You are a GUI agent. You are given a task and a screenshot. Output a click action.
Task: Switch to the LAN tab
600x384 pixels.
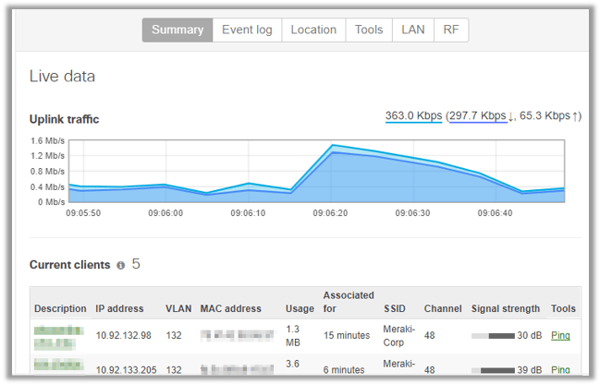tap(413, 30)
